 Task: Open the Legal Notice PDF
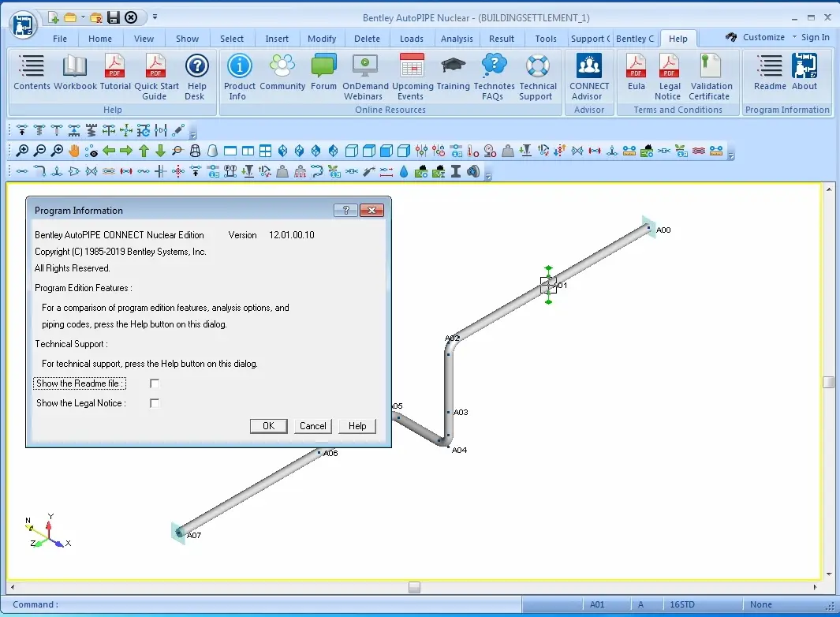(x=669, y=77)
